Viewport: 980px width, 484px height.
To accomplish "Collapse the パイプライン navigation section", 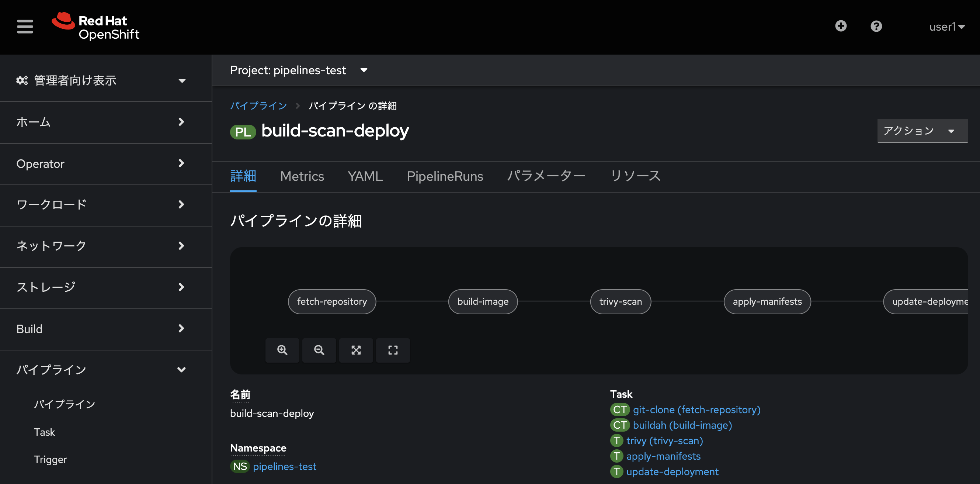I will (106, 370).
